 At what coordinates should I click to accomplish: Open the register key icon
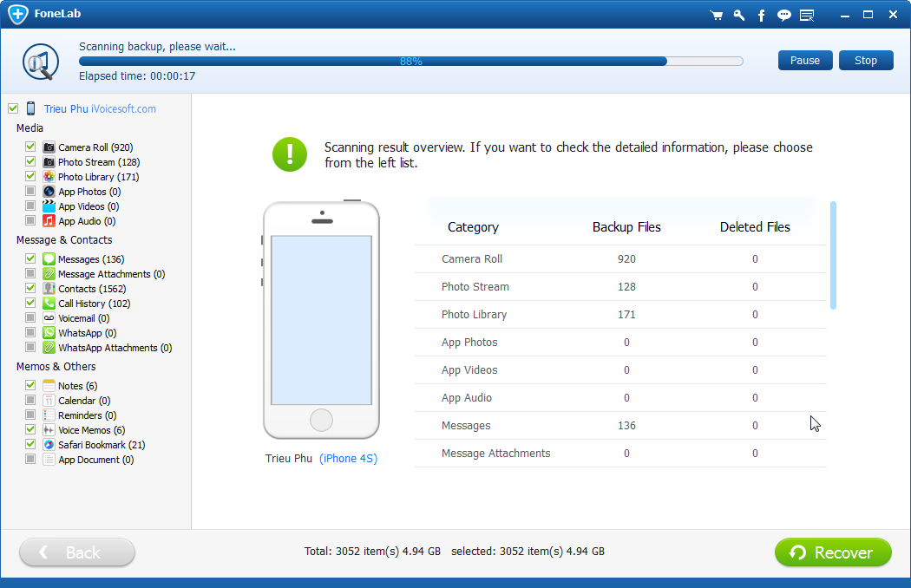739,16
